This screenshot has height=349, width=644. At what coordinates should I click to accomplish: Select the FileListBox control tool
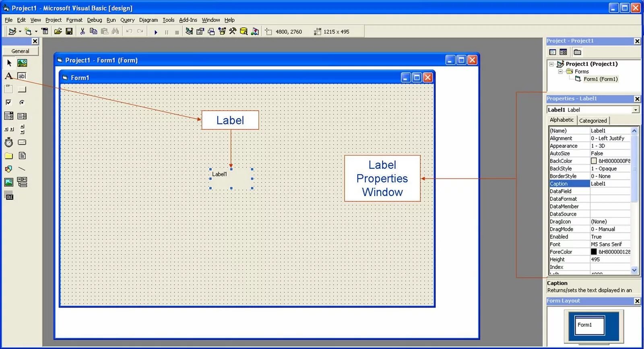coord(22,156)
